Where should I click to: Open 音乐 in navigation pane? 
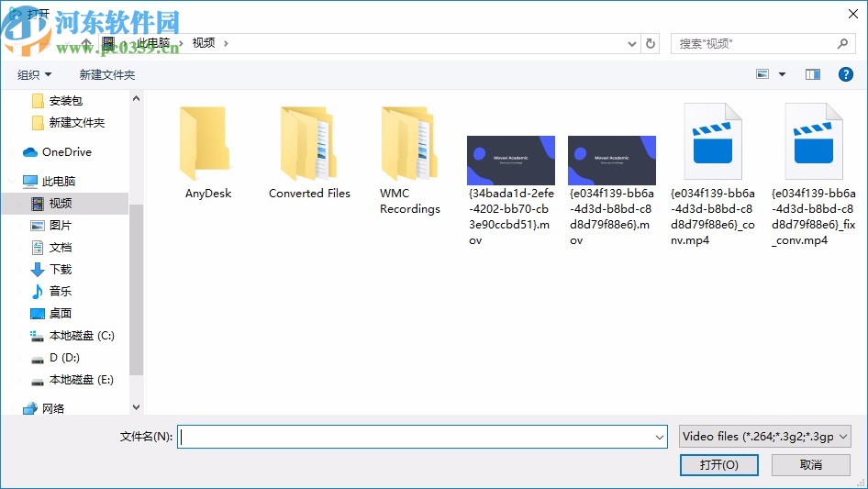60,292
